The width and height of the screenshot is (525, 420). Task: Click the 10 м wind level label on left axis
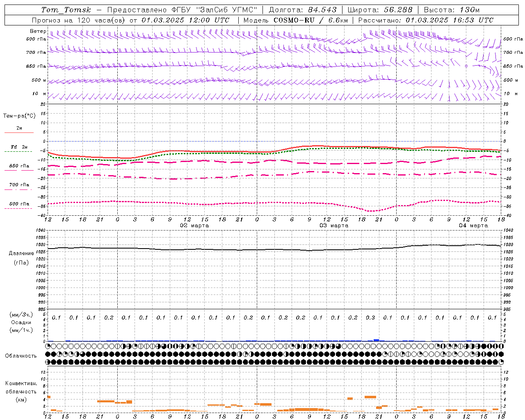pos(39,94)
